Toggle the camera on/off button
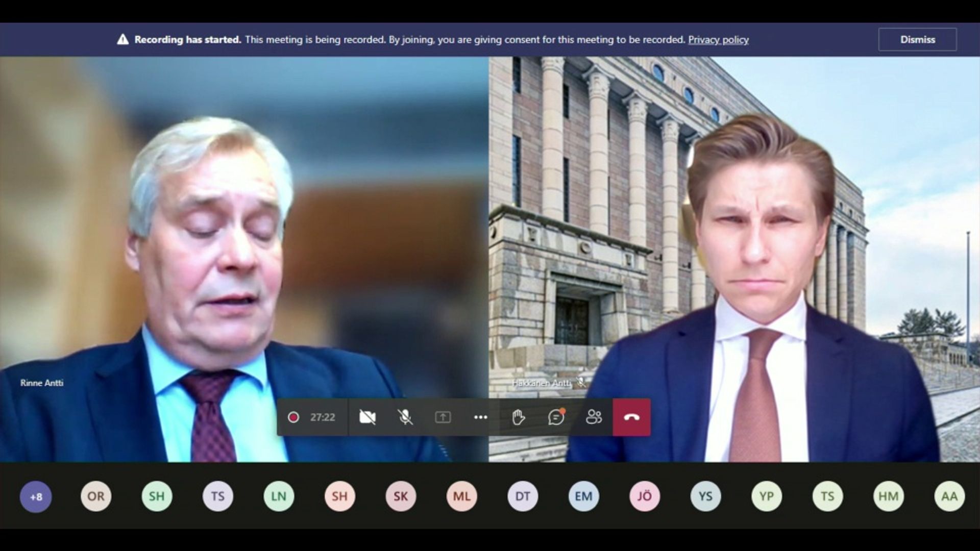This screenshot has width=980, height=551. (367, 417)
